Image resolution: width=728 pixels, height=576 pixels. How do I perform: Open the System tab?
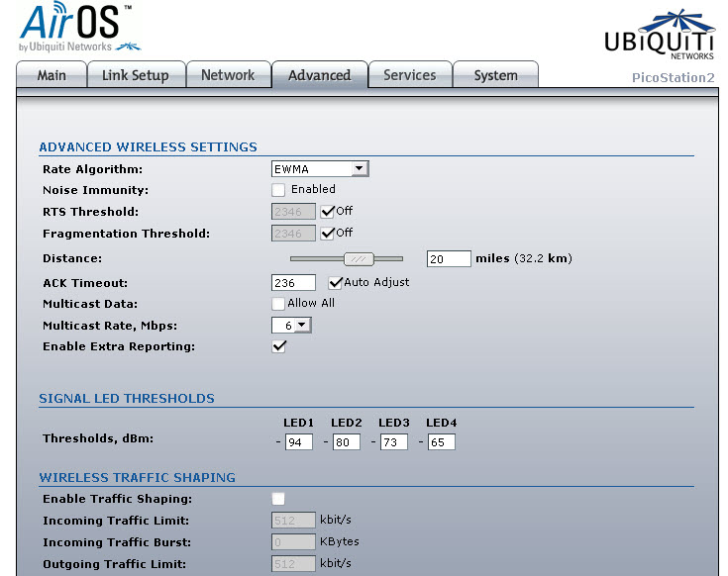[495, 74]
